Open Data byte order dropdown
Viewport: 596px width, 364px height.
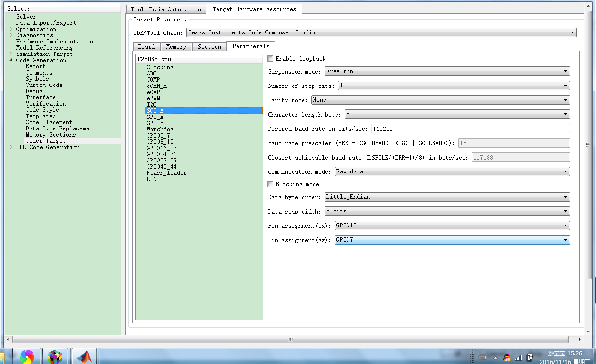point(447,197)
